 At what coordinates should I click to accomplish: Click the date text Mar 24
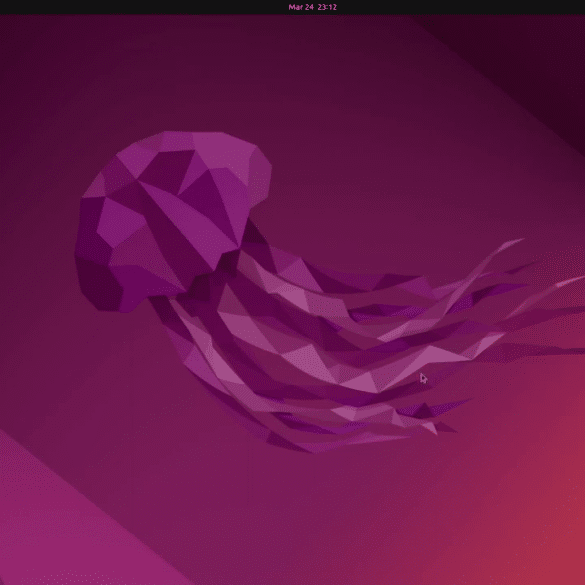tap(301, 7)
